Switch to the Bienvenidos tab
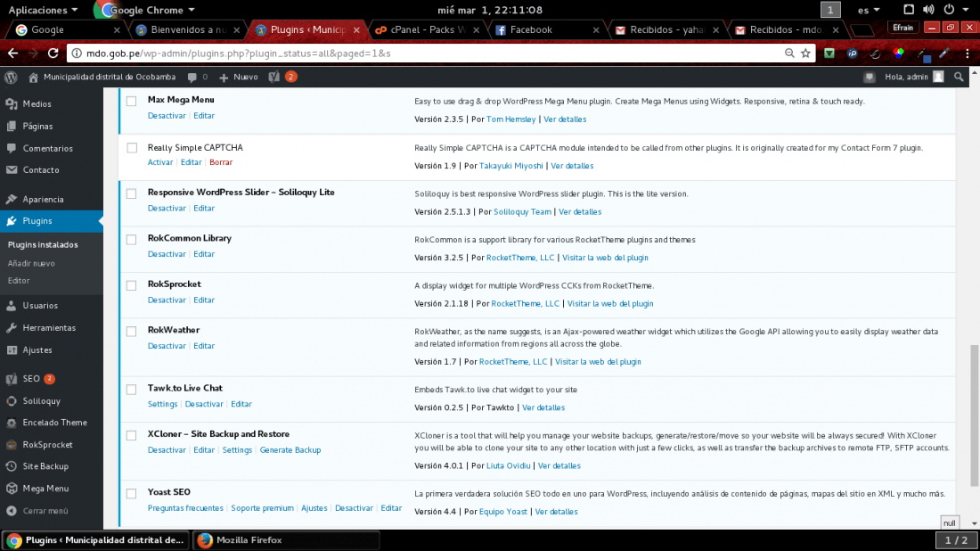The width and height of the screenshot is (980, 551). [187, 30]
